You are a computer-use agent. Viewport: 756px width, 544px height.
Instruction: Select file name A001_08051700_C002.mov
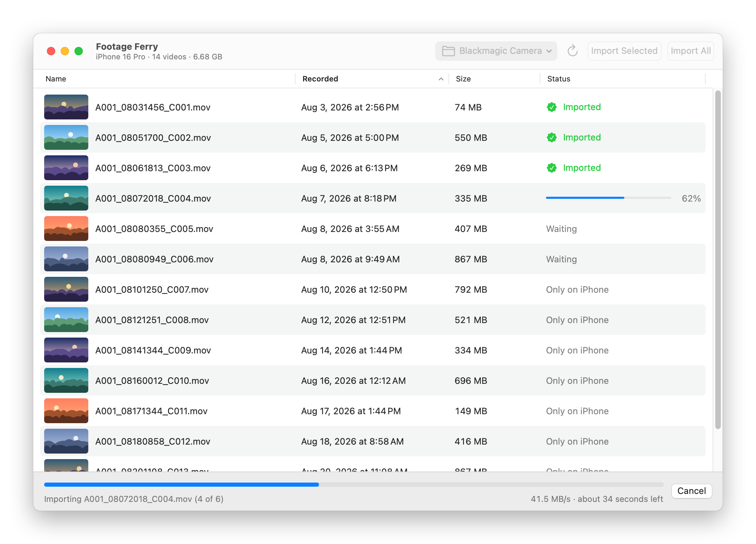153,138
